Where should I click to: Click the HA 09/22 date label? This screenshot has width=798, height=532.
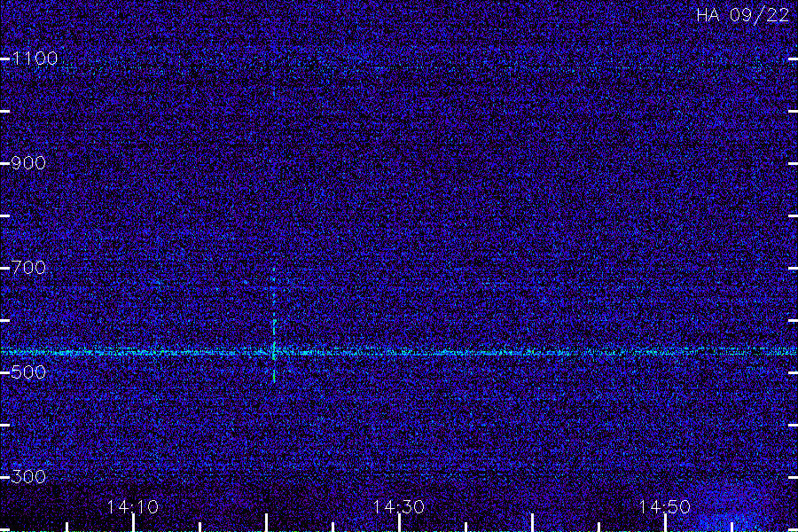click(x=742, y=15)
